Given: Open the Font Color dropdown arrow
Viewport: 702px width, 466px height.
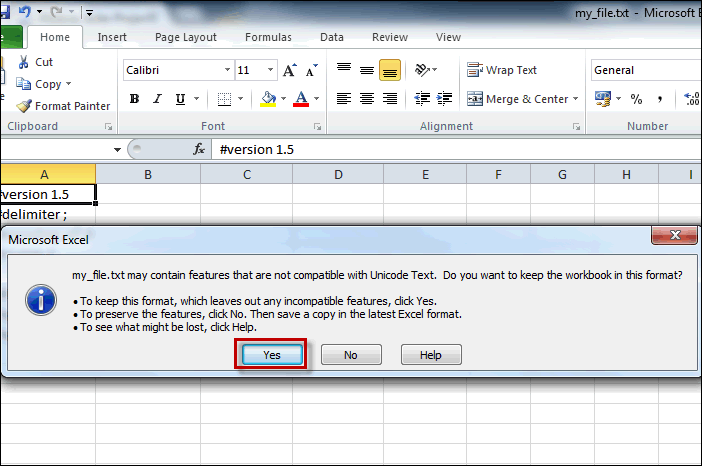Looking at the screenshot, I should tap(317, 99).
